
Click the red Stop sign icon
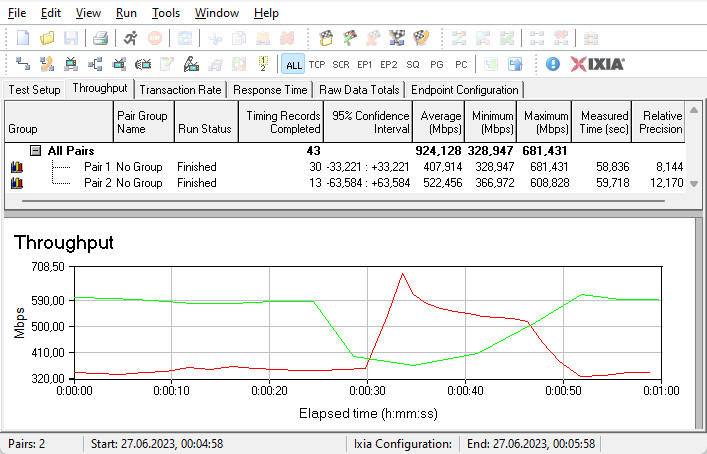click(x=155, y=38)
